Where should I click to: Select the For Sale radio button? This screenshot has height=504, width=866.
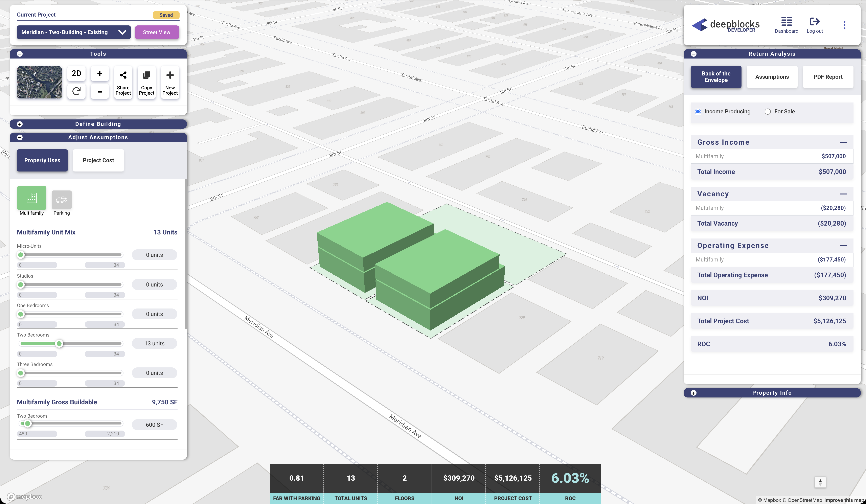pos(767,111)
